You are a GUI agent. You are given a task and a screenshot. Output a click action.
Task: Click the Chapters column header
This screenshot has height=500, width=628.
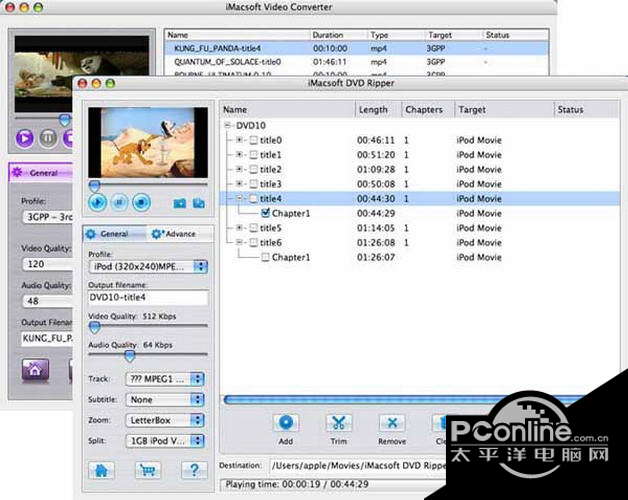[x=428, y=109]
